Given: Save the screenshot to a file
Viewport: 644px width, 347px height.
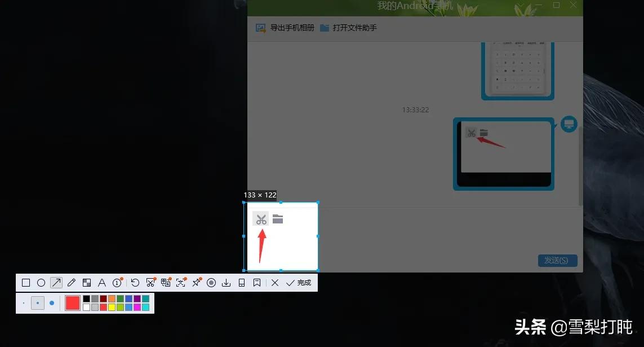Looking at the screenshot, I should 226,283.
